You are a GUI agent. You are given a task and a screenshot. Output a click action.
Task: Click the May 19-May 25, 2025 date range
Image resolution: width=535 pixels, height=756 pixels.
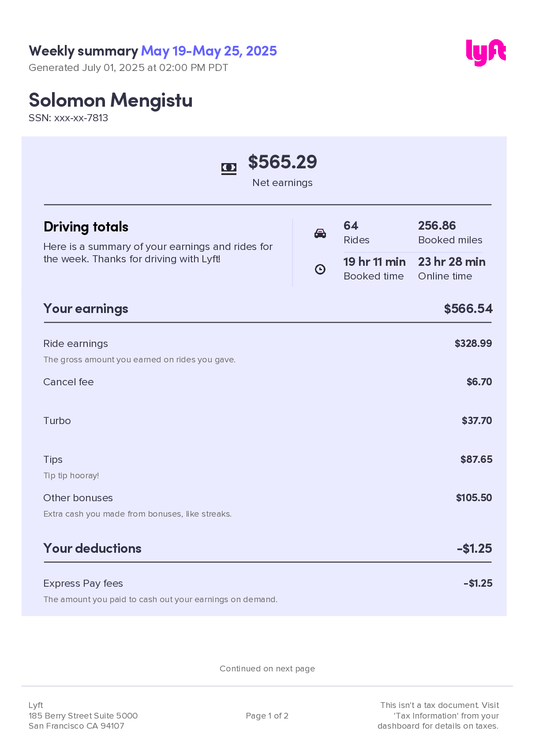pos(209,51)
